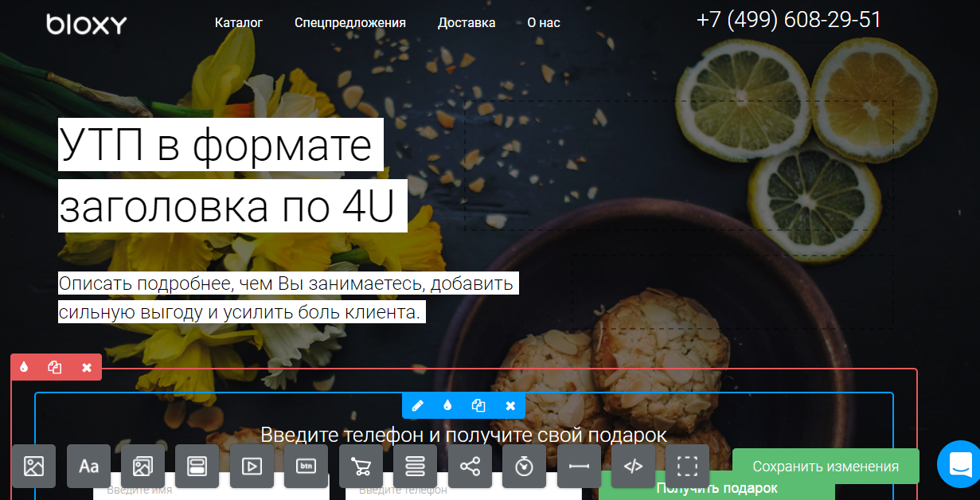
Task: Insert a shopping cart block
Action: (x=361, y=467)
